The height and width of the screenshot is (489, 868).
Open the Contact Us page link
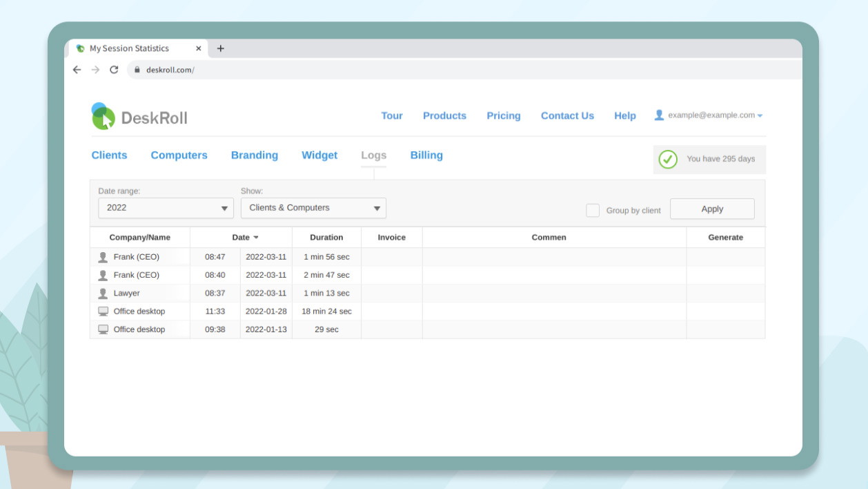click(567, 116)
